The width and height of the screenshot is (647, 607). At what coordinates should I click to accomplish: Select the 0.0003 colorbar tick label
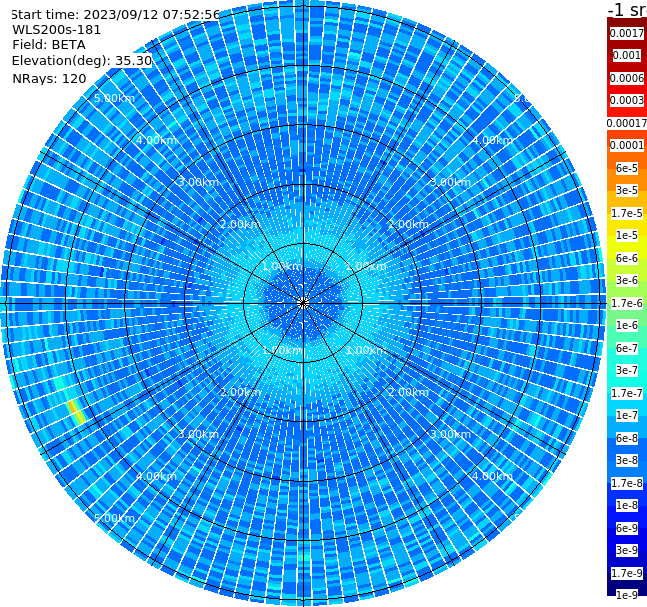627,100
